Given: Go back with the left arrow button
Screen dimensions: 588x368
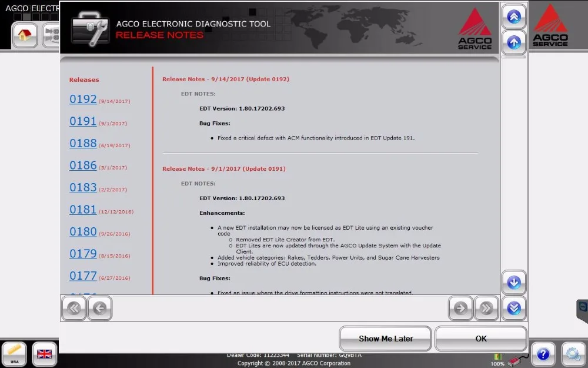Looking at the screenshot, I should point(100,308).
